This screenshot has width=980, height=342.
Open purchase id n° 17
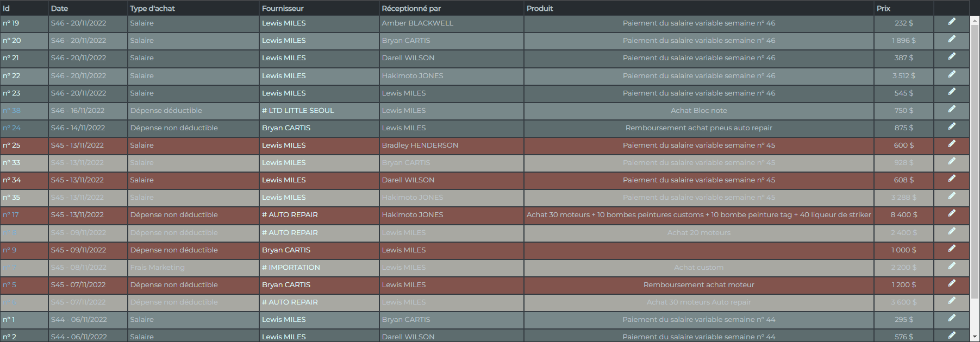click(x=10, y=214)
